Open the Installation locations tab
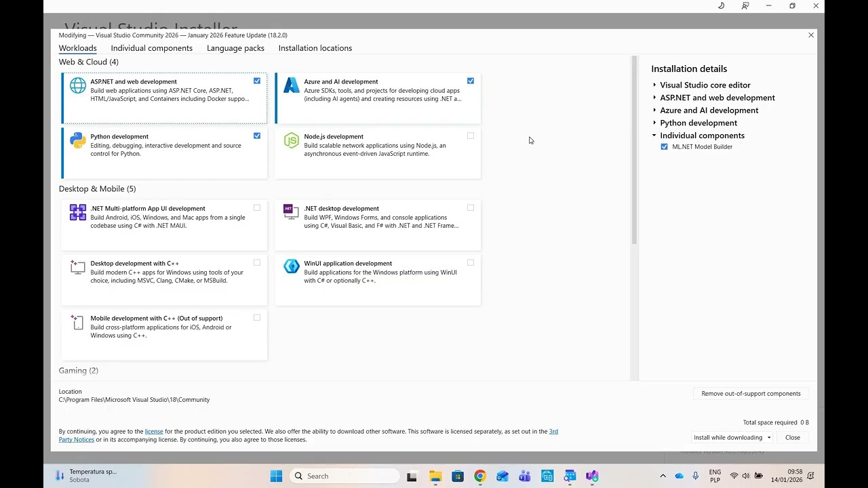The image size is (868, 488). pos(315,48)
